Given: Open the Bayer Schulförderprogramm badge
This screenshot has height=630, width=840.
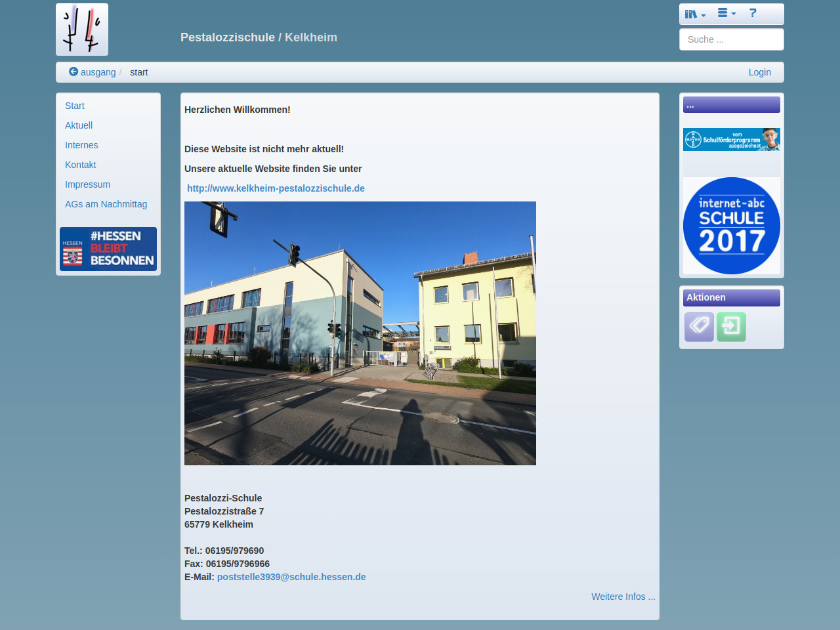Looking at the screenshot, I should [731, 139].
